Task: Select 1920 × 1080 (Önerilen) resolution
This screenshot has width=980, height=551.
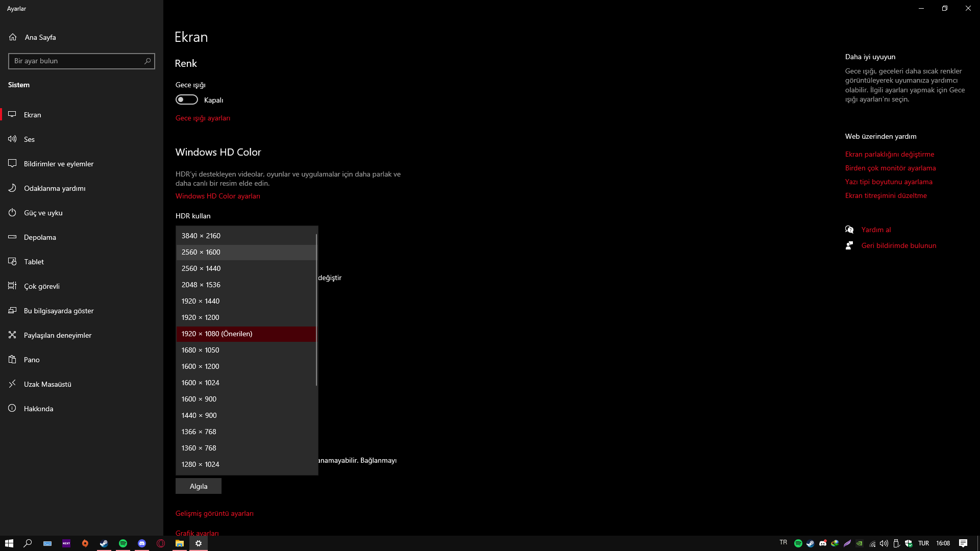Action: (x=246, y=334)
